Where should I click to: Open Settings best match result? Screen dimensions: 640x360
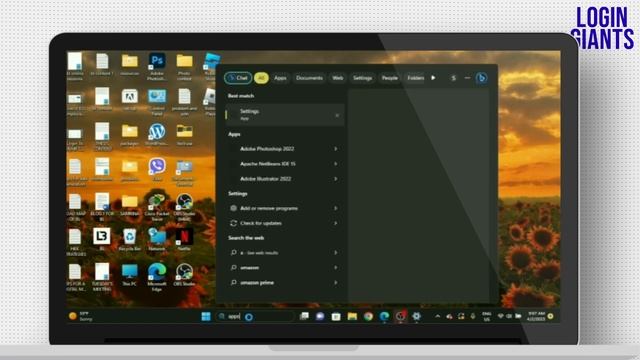[x=285, y=115]
